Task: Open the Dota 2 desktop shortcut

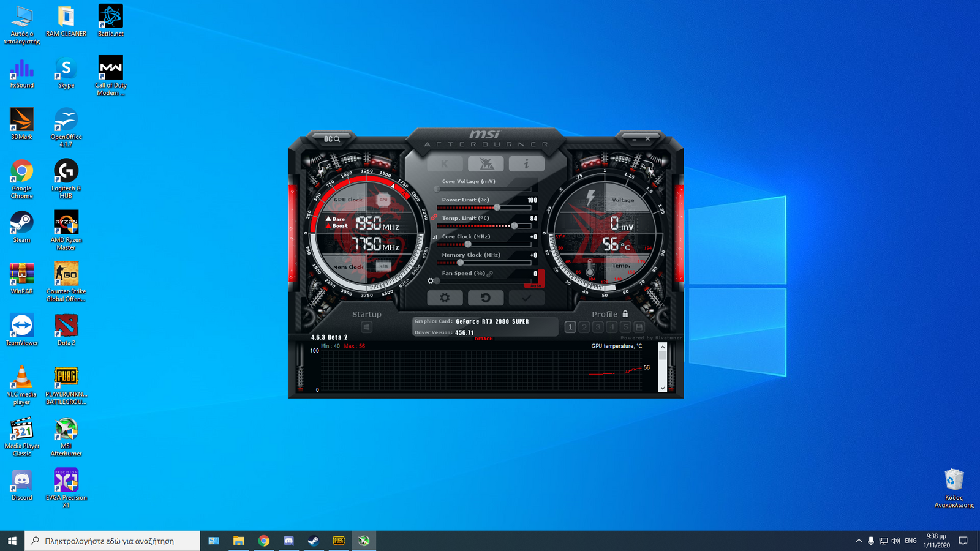Action: [66, 329]
